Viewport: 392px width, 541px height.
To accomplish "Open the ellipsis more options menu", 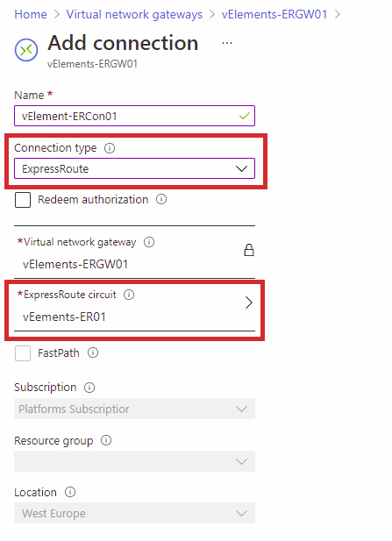I will tap(227, 43).
